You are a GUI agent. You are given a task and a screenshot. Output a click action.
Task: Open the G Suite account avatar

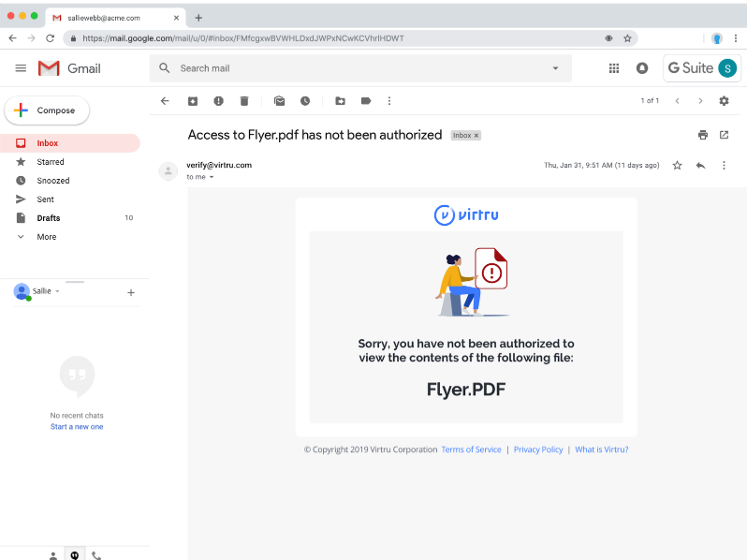coord(727,68)
